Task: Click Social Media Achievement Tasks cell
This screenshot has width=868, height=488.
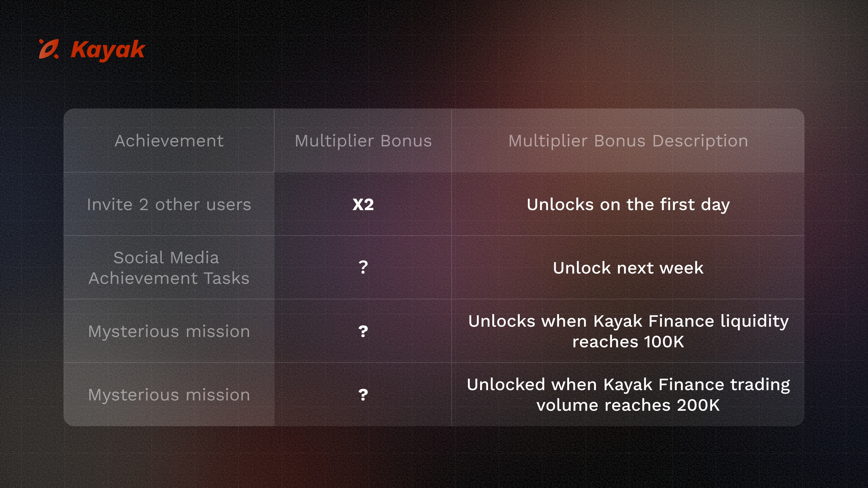Action: [169, 268]
